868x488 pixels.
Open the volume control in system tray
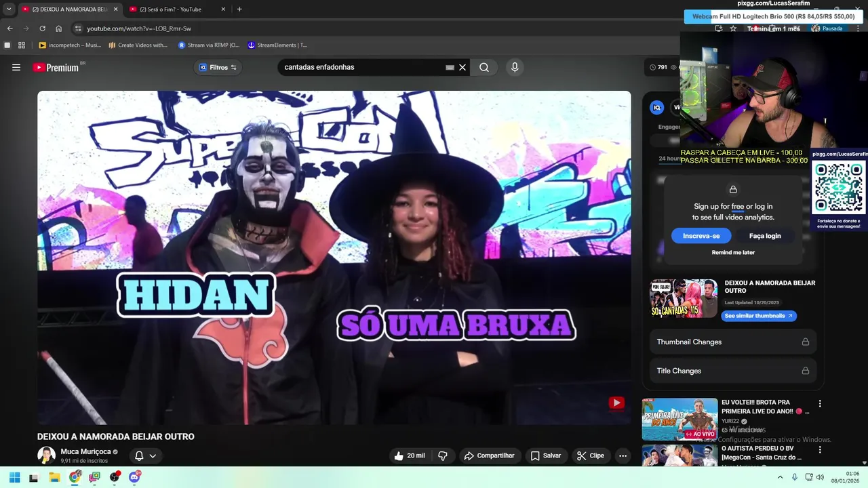pyautogui.click(x=820, y=477)
